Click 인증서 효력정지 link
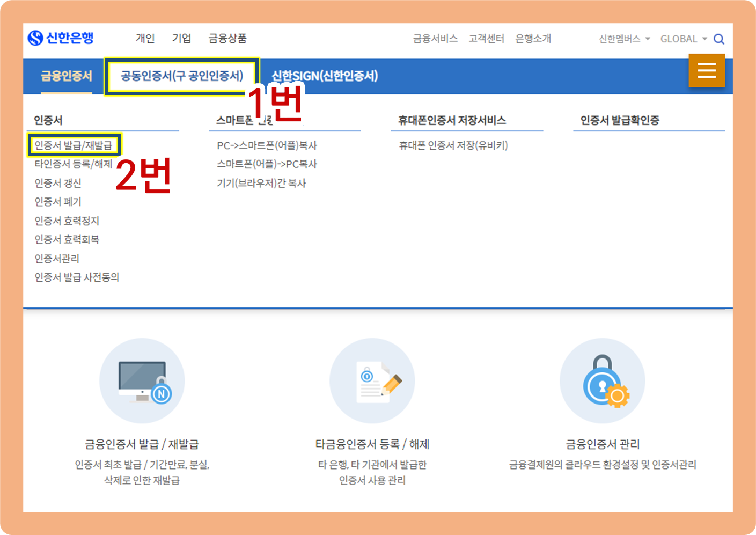This screenshot has width=756, height=535. [67, 221]
